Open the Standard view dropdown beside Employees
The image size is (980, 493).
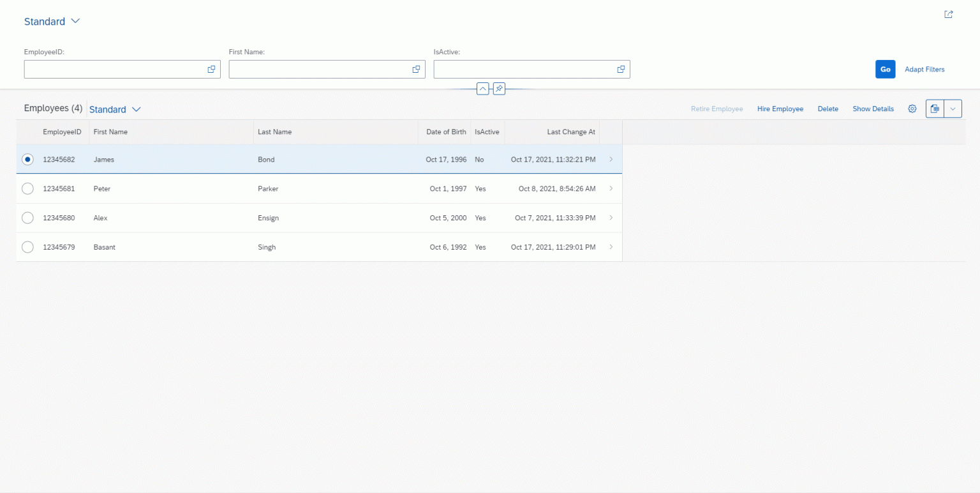tap(115, 109)
